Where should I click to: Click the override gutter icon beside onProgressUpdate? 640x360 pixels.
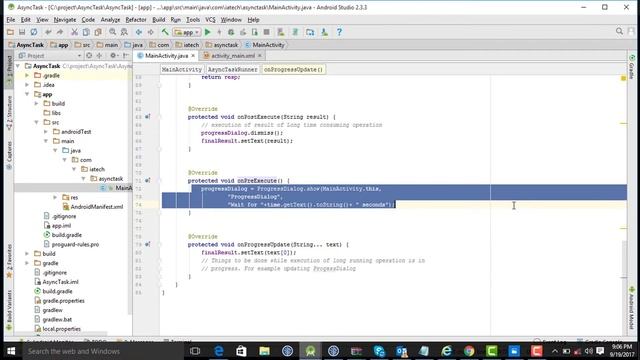tap(147, 244)
